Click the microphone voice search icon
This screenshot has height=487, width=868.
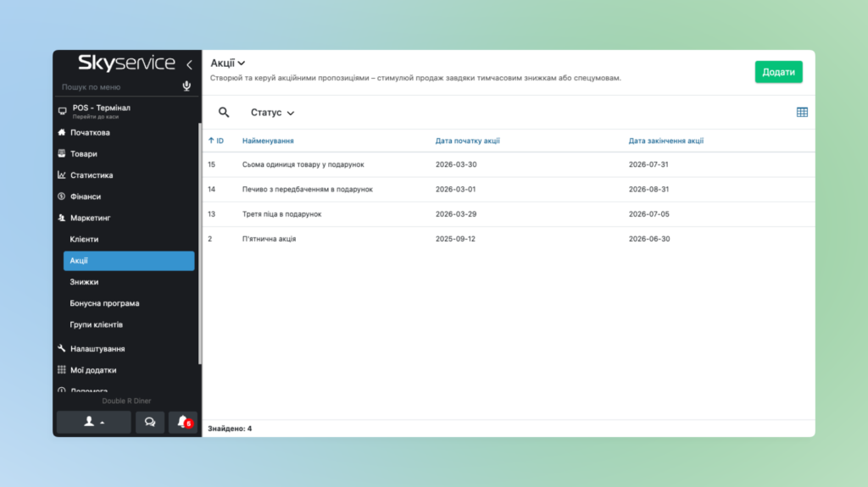tap(186, 86)
